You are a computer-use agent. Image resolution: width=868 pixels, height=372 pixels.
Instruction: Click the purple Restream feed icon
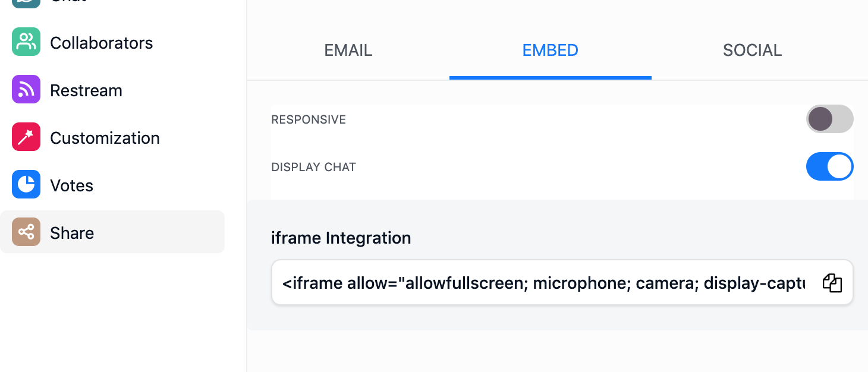click(26, 90)
